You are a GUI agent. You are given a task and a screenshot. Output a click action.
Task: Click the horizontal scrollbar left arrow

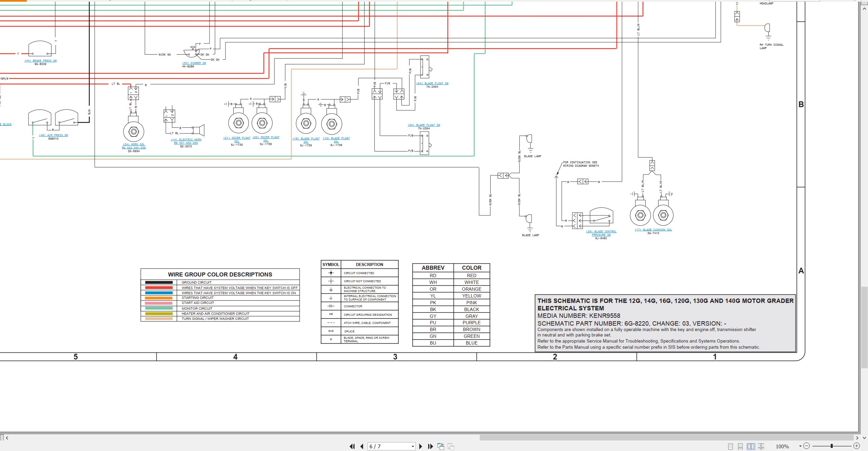(7, 438)
